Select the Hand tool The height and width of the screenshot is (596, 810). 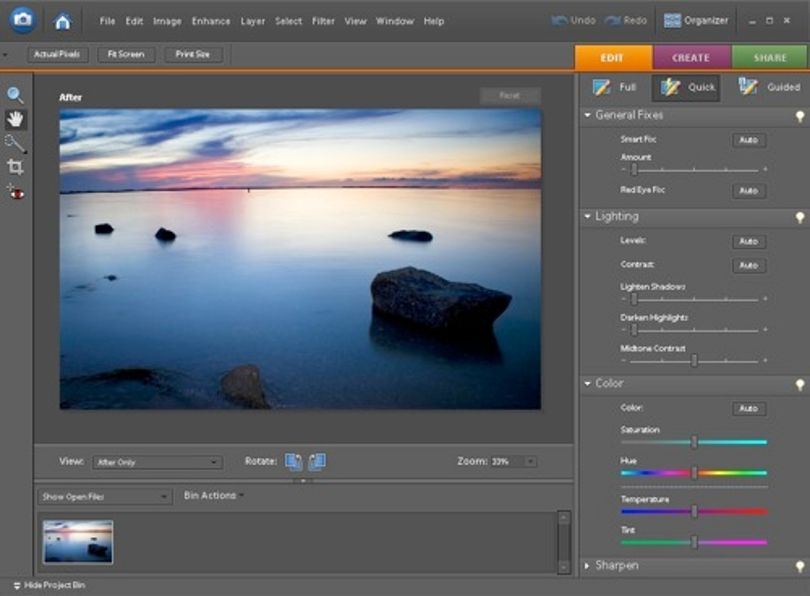pos(15,119)
